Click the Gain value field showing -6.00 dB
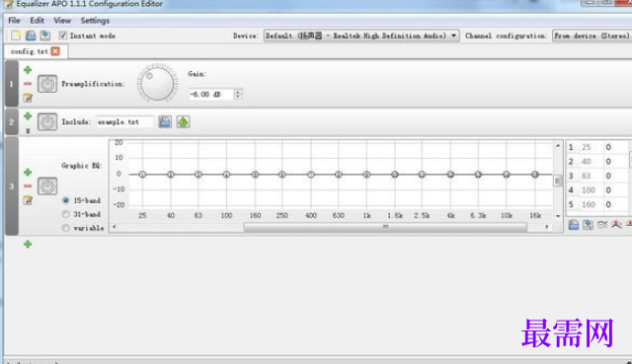Screen dimensions: 632x364 click(x=211, y=95)
